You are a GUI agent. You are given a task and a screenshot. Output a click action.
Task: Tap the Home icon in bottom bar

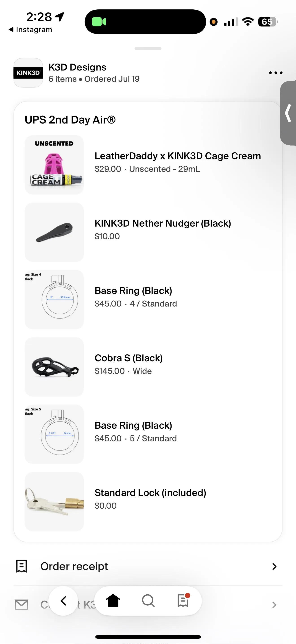click(113, 601)
